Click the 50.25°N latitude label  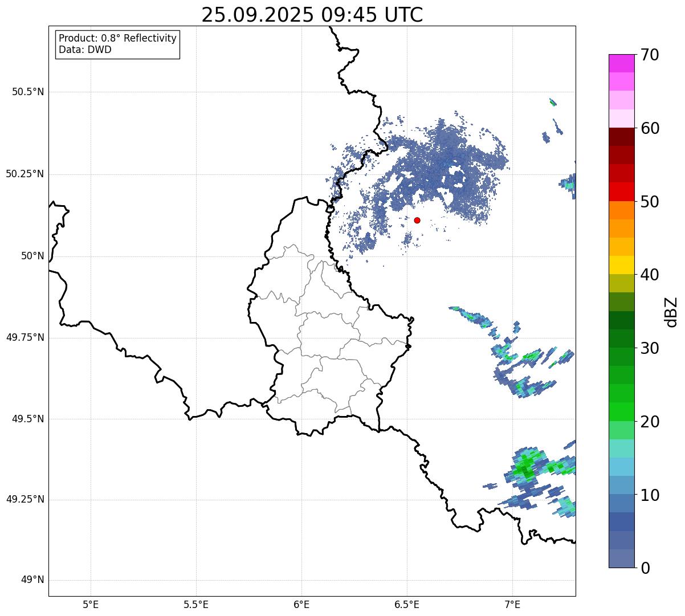click(x=25, y=174)
